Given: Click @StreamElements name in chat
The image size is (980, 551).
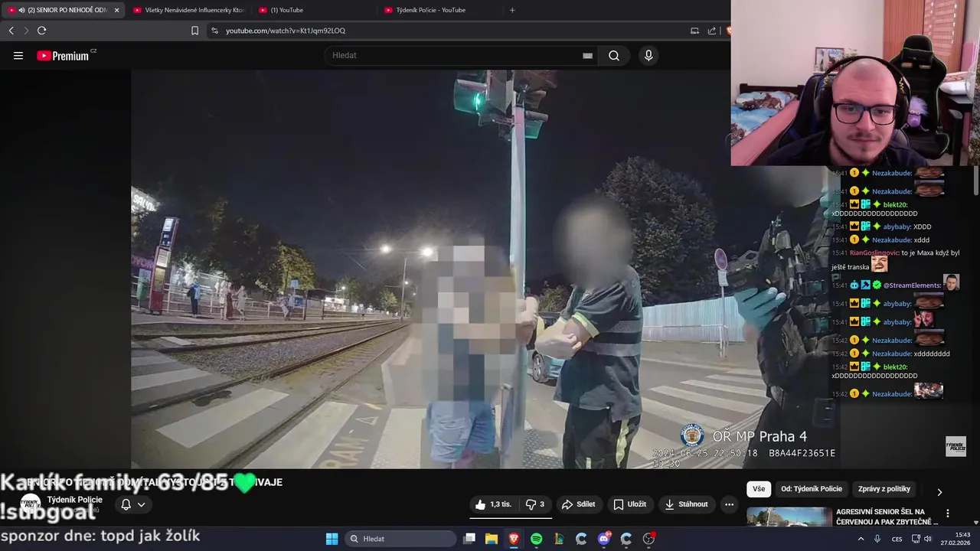Looking at the screenshot, I should (912, 285).
